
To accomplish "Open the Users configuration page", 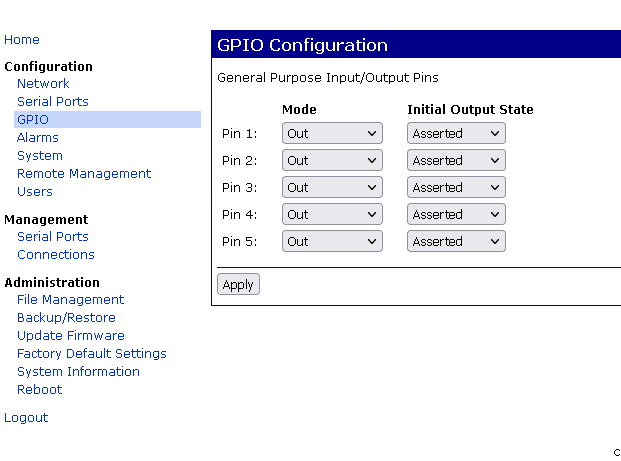I will pyautogui.click(x=34, y=192).
